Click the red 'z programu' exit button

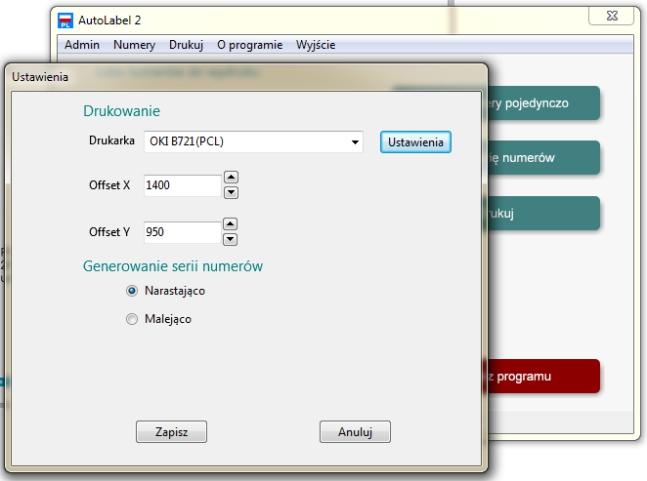543,376
